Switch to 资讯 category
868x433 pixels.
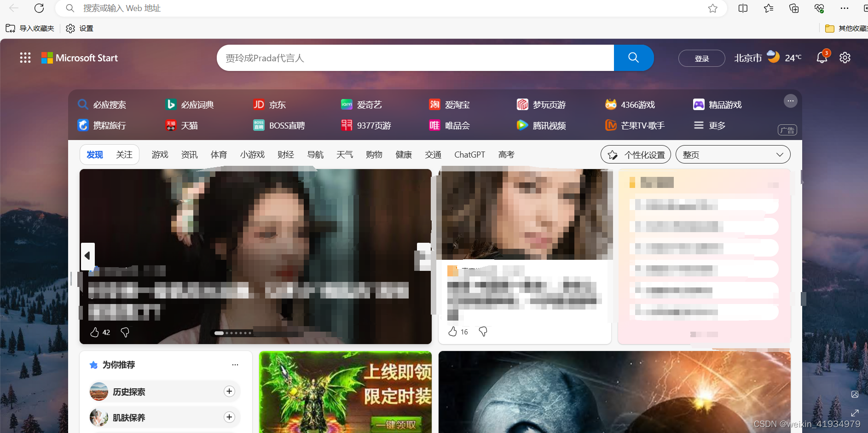click(190, 155)
